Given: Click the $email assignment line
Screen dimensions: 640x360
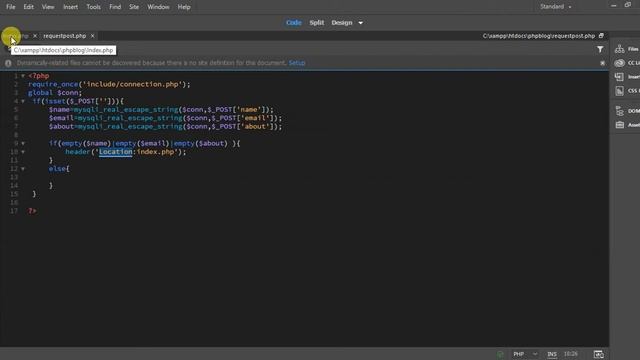Looking at the screenshot, I should click(x=165, y=118).
